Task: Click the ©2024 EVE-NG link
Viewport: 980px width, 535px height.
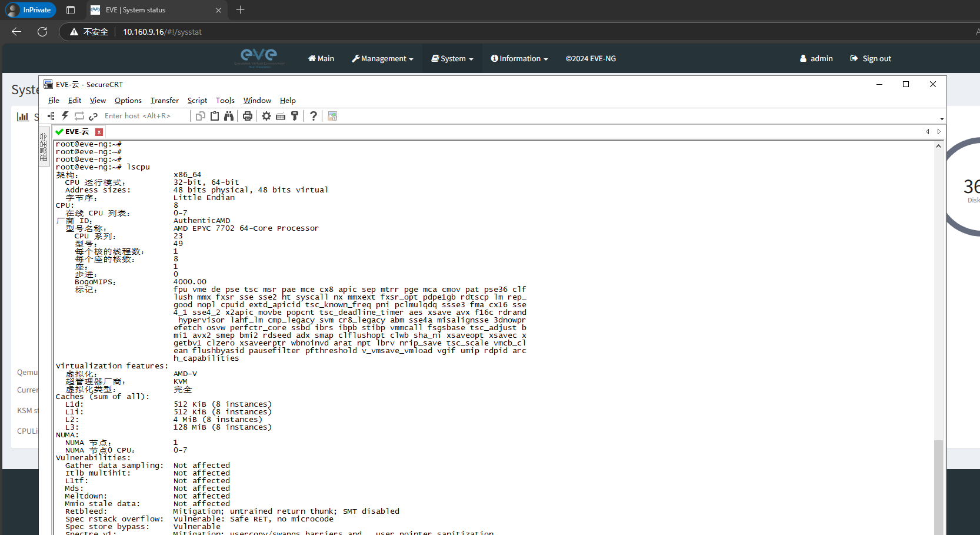Action: pyautogui.click(x=591, y=59)
